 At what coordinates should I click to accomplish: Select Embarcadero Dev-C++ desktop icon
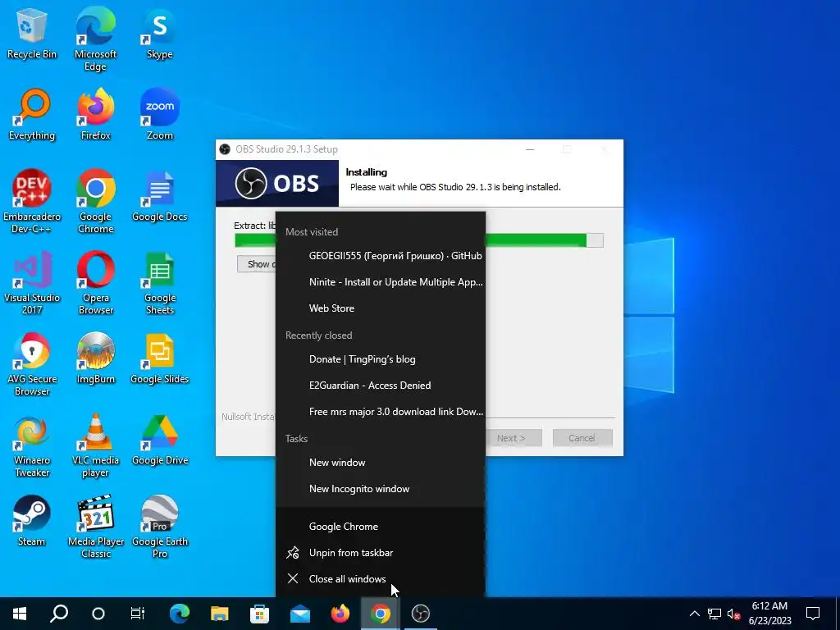click(32, 202)
